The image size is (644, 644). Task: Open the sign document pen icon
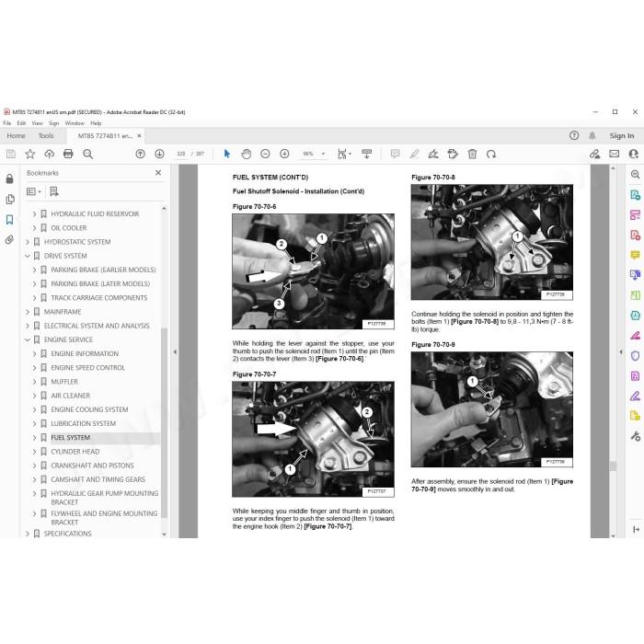(433, 154)
